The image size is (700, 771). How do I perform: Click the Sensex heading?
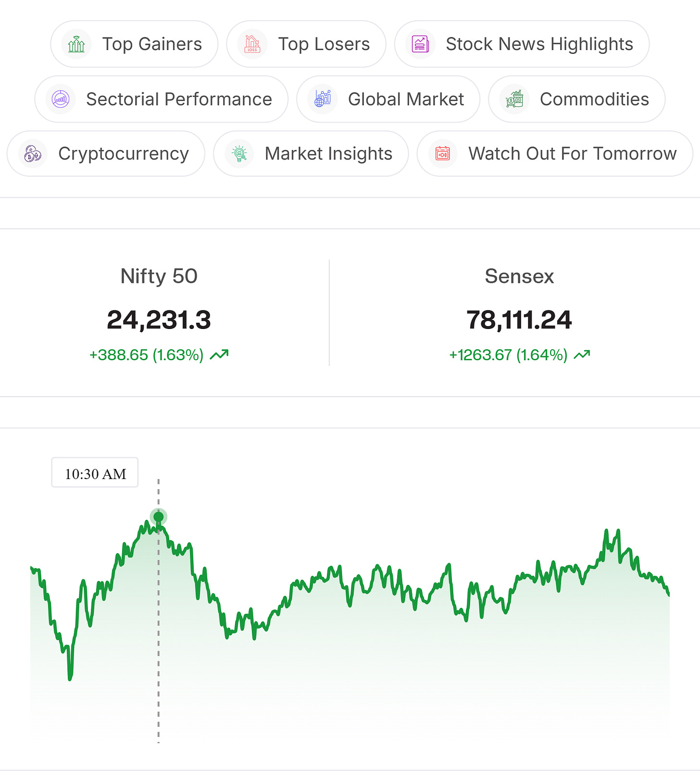point(519,277)
